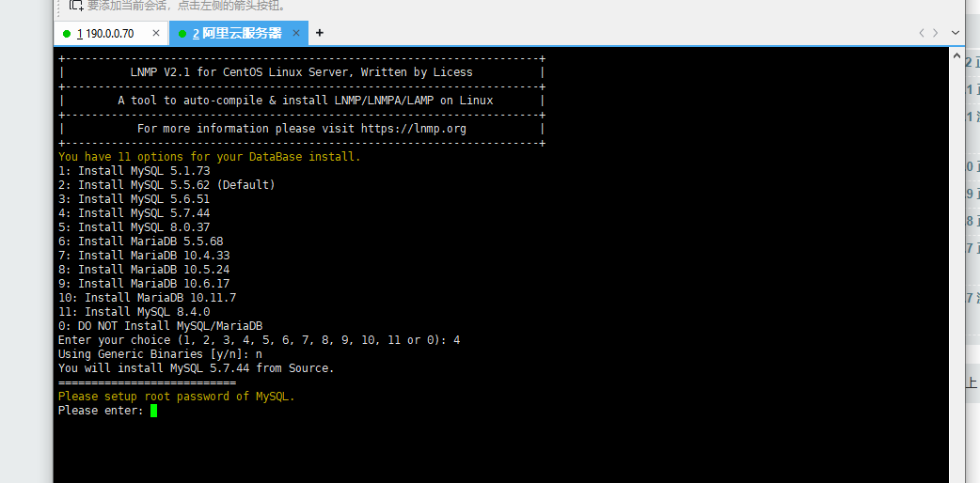The height and width of the screenshot is (483, 980).
Task: Go to next tab with right arrow
Action: 936,33
